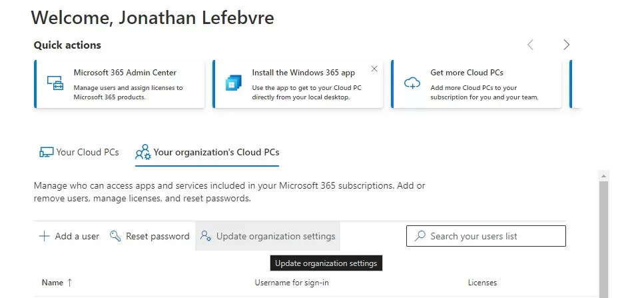
Task: Go to previous quick actions with left chevron
Action: click(530, 45)
